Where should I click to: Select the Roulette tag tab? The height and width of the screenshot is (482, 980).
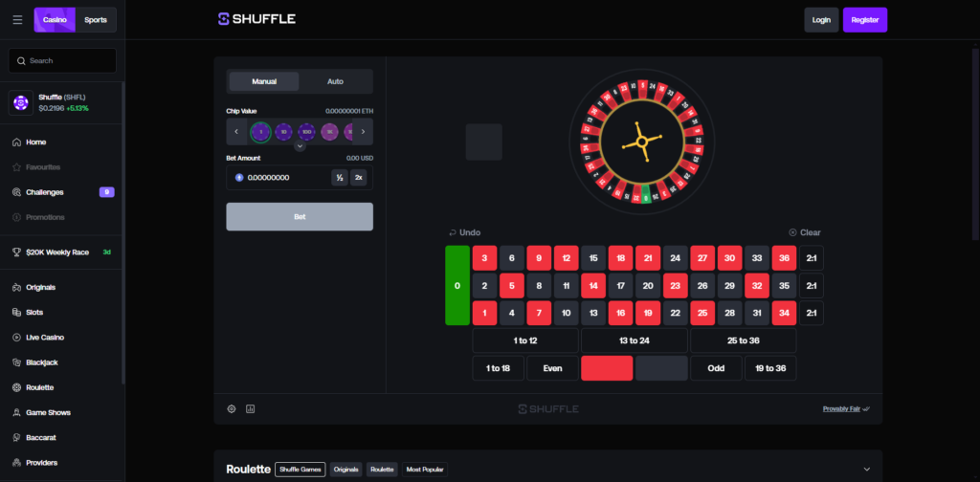click(382, 470)
